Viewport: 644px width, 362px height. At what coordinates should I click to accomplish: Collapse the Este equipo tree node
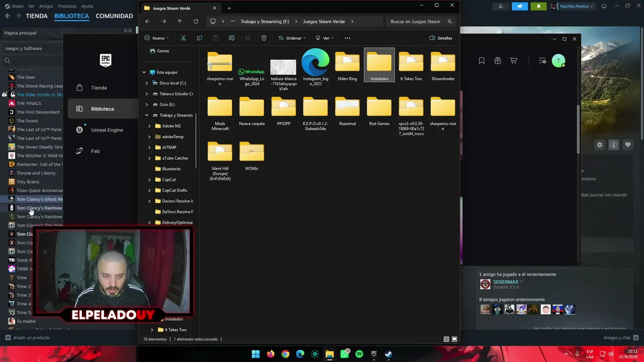point(144,72)
